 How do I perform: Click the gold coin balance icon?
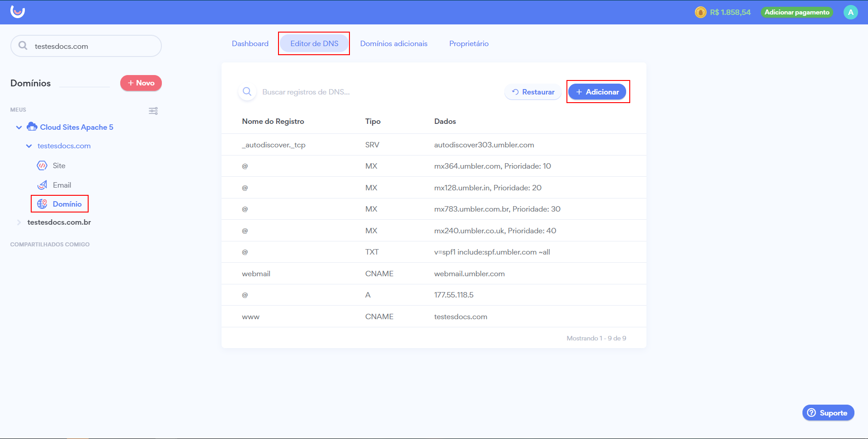tap(700, 12)
